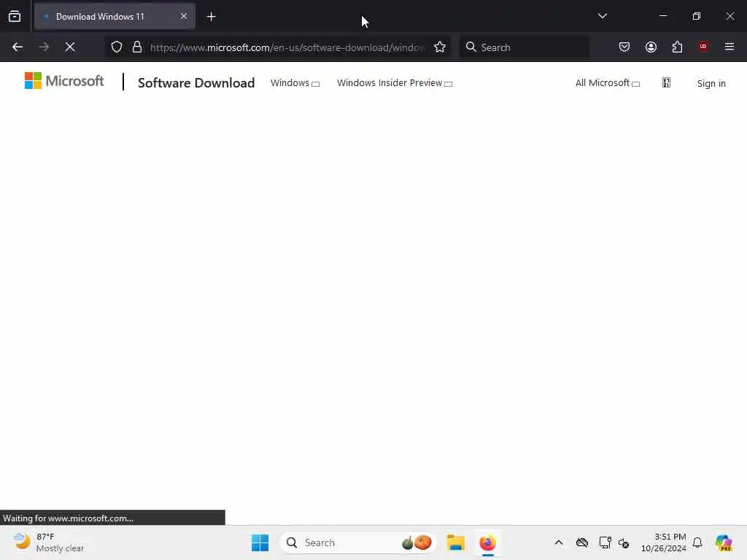Bookmark this page with star icon
Screen dimensions: 747x560
440,47
